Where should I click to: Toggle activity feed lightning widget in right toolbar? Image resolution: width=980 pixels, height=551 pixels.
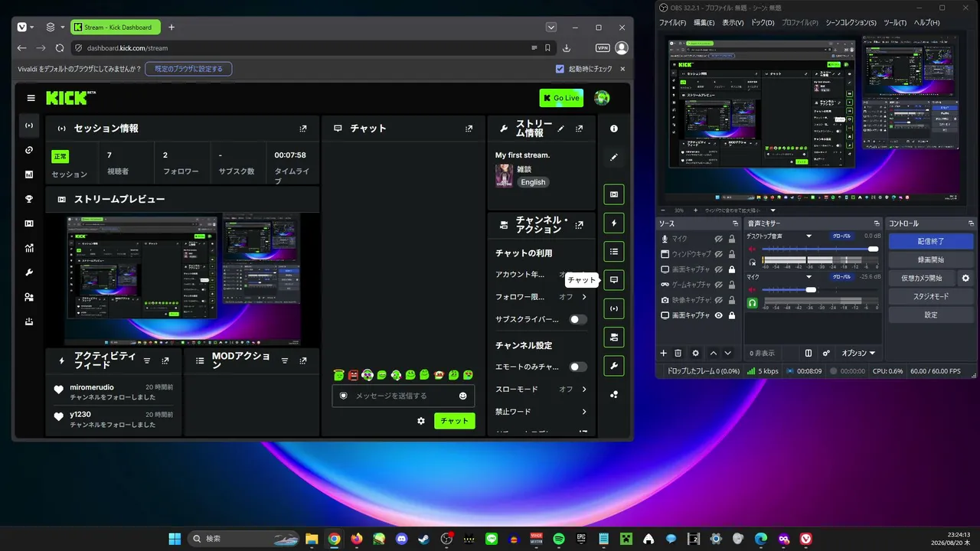[614, 223]
